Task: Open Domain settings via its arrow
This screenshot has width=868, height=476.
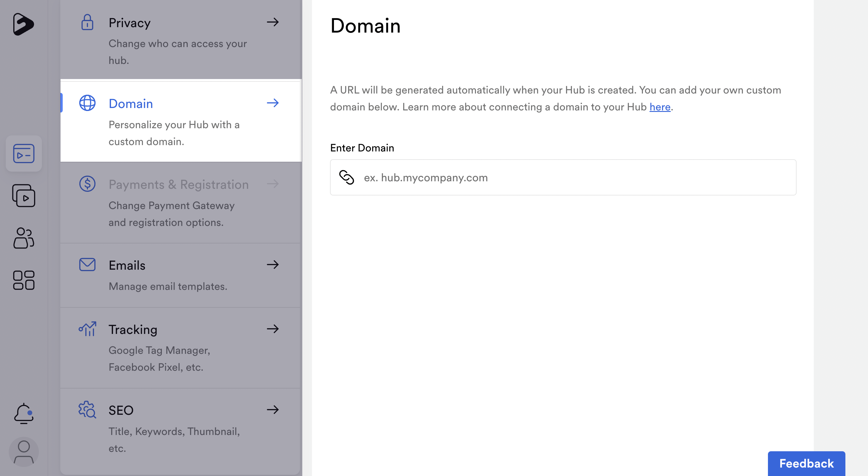Action: [272, 103]
